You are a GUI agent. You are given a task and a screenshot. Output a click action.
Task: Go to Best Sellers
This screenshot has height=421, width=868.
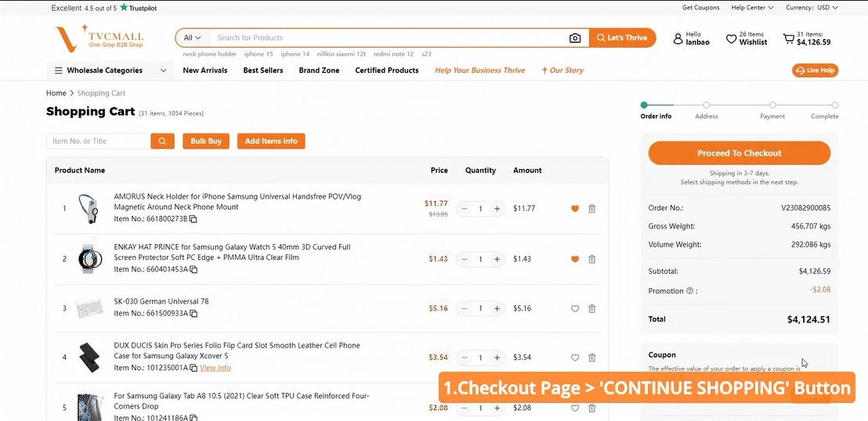[263, 70]
